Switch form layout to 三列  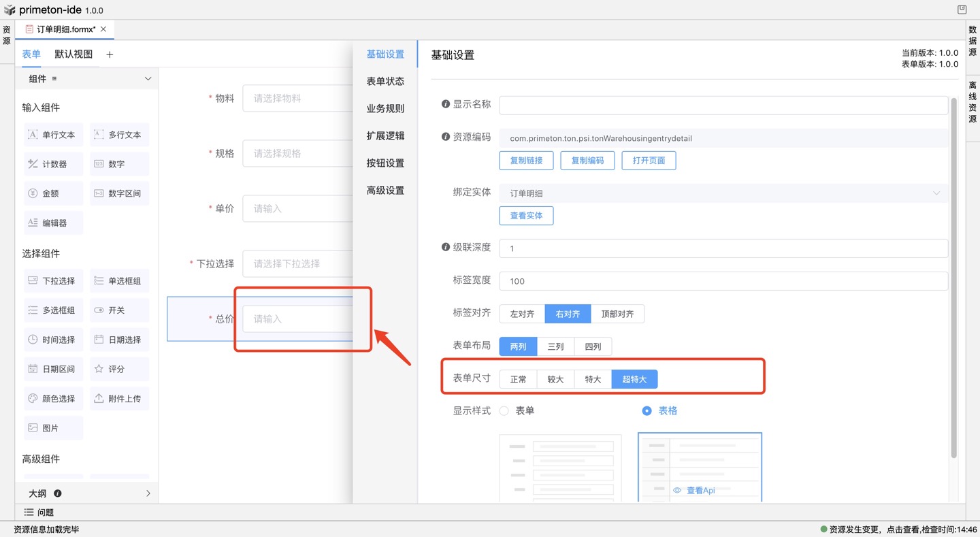tap(555, 346)
